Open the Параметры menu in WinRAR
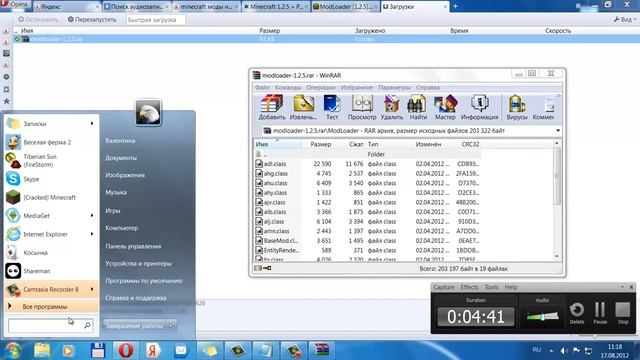This screenshot has height=360, width=640. pyautogui.click(x=394, y=87)
